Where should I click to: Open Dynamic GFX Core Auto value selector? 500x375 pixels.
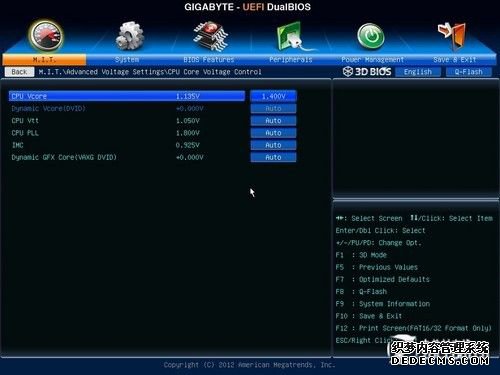(x=273, y=157)
